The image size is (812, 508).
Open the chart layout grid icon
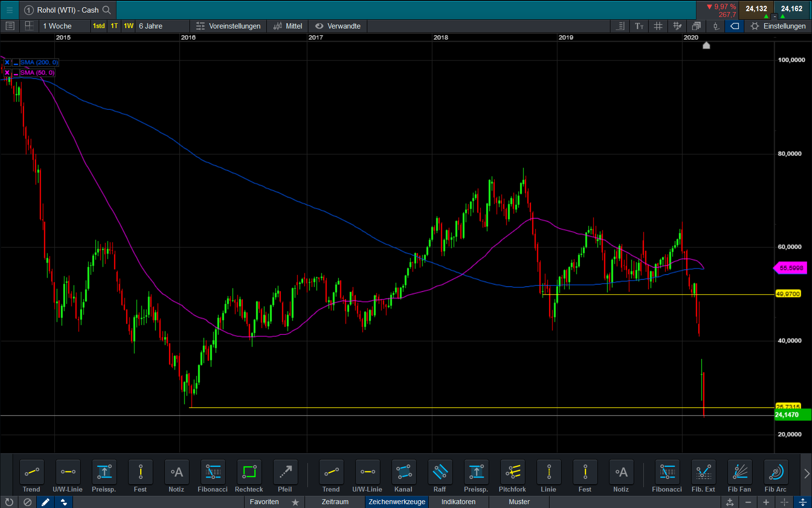29,26
